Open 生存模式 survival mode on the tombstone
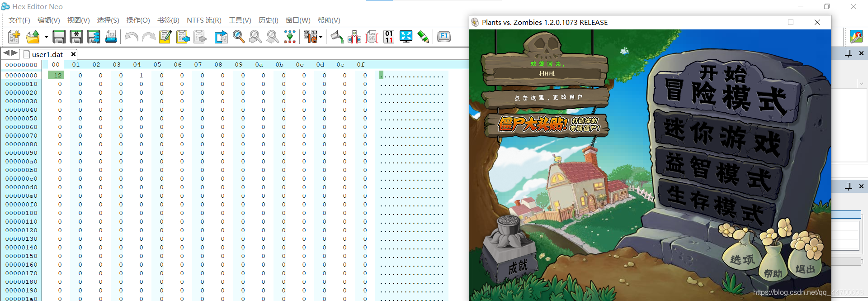The height and width of the screenshot is (301, 868). coord(718,204)
